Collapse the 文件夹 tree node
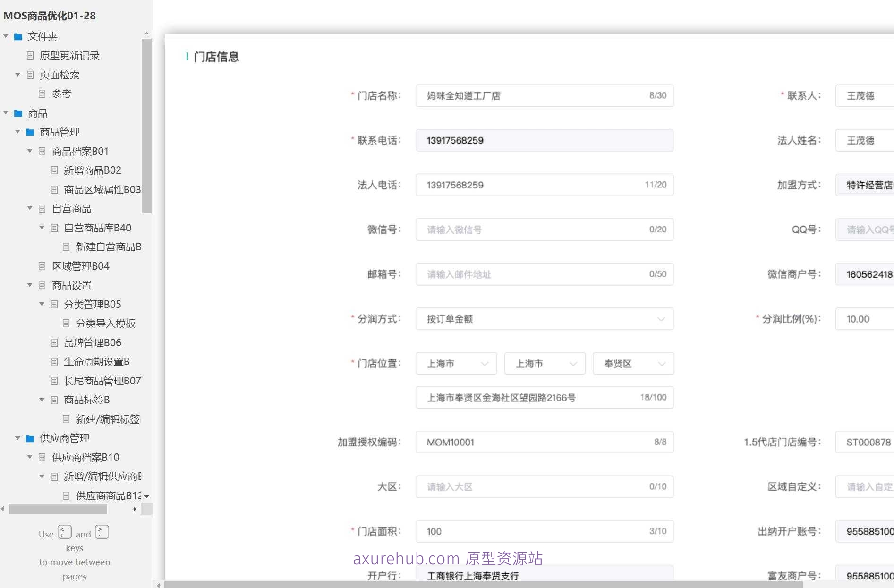The image size is (894, 588). (5, 36)
